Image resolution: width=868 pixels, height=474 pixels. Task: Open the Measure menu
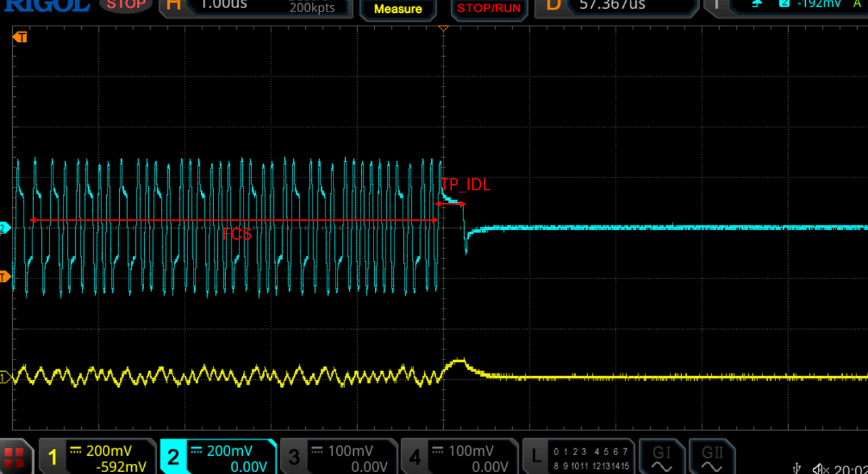[x=398, y=9]
